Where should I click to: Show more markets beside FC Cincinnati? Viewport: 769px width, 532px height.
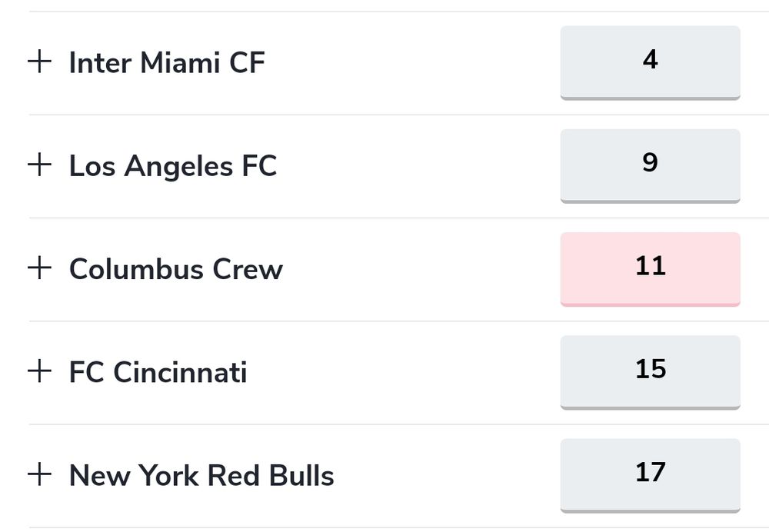click(40, 371)
